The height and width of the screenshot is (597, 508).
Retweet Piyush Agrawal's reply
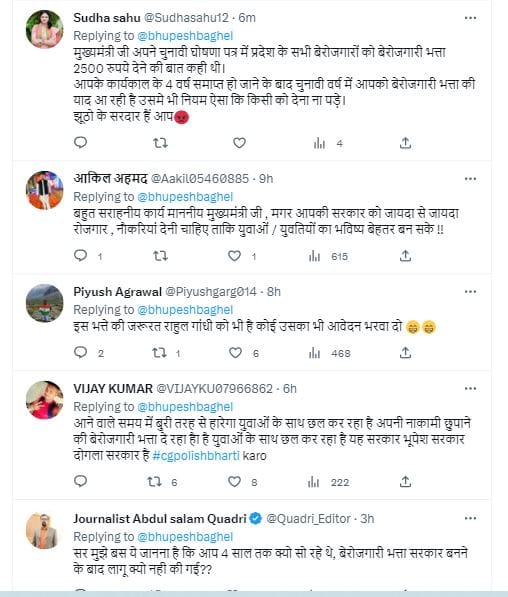[x=160, y=353]
